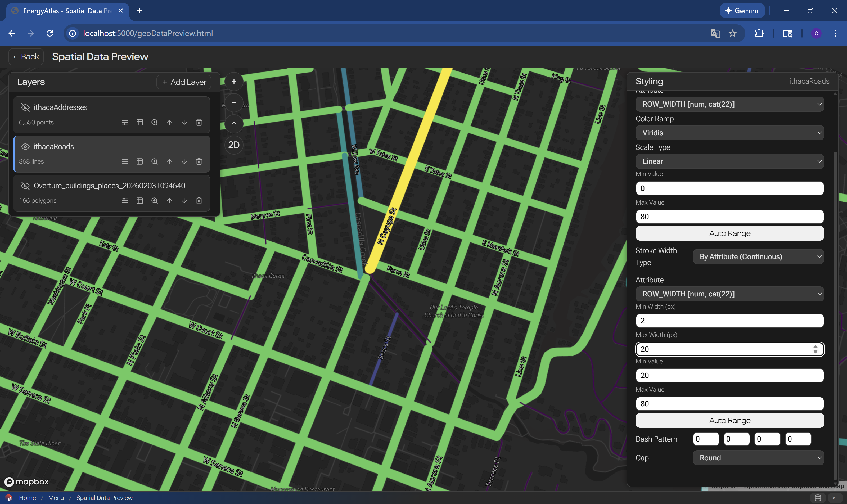847x504 pixels.
Task: Navigate to Menu in the breadcrumb
Action: click(56, 498)
